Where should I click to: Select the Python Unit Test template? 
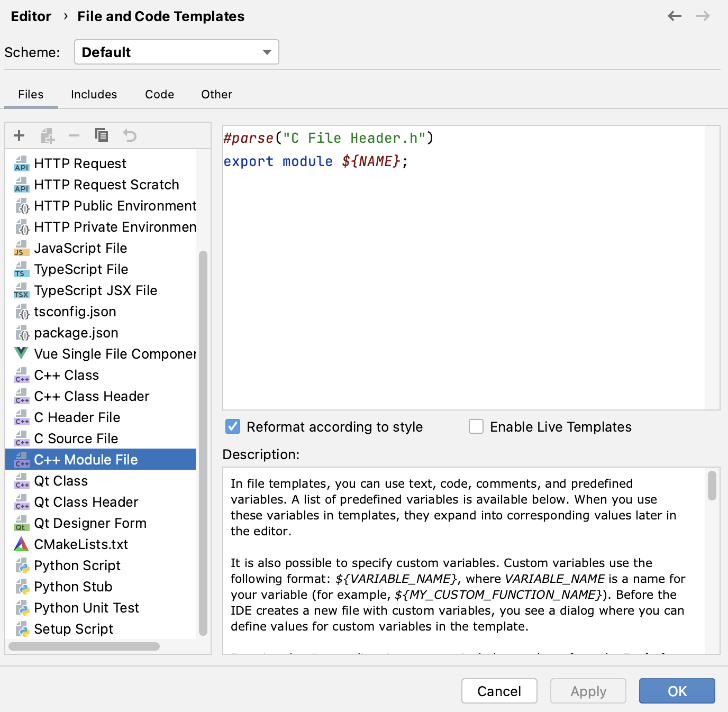86,607
